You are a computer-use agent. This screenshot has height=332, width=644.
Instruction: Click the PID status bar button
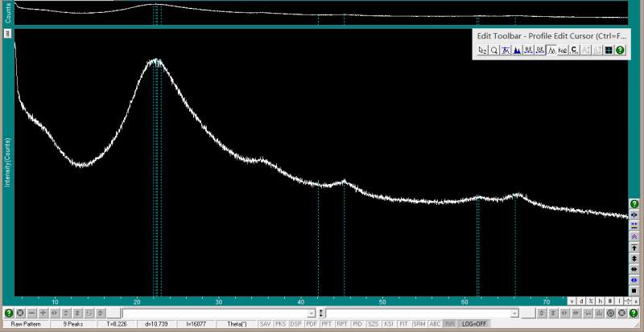pyautogui.click(x=357, y=324)
